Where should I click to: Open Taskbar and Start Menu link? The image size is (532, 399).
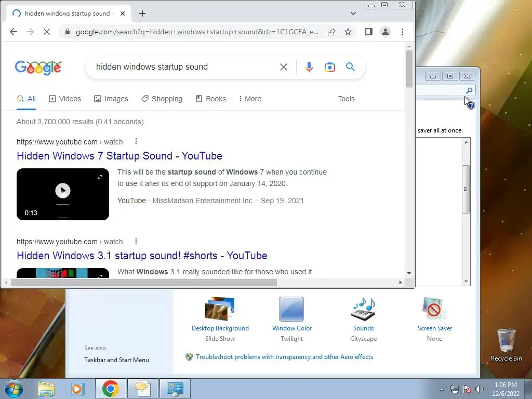tap(116, 360)
